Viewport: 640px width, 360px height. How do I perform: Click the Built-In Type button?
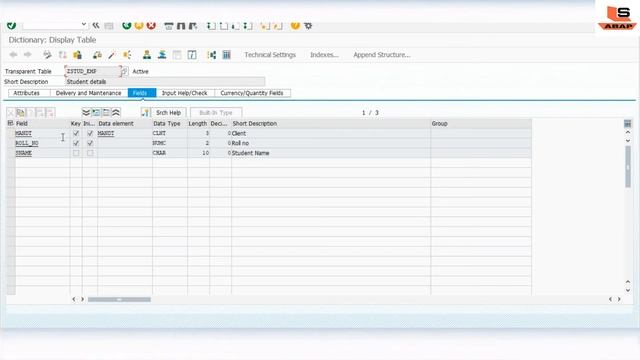coord(216,113)
